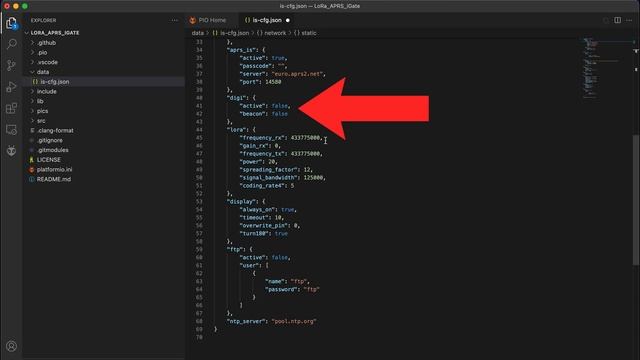This screenshot has width=640, height=360.
Task: Click the digi "active": false value
Action: point(280,106)
